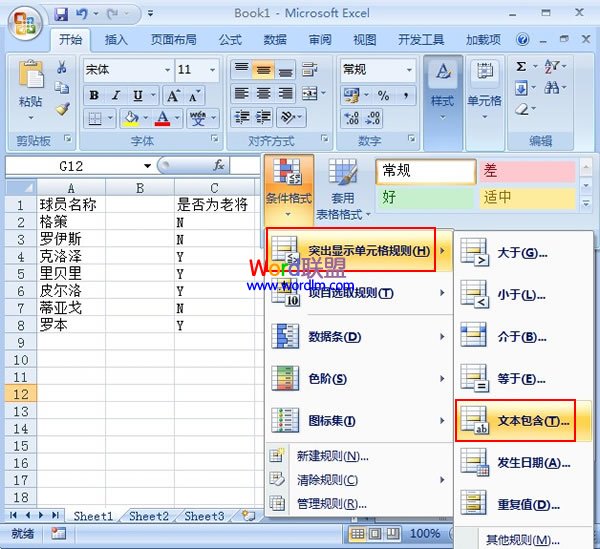Toggle underline formatting

[138, 95]
